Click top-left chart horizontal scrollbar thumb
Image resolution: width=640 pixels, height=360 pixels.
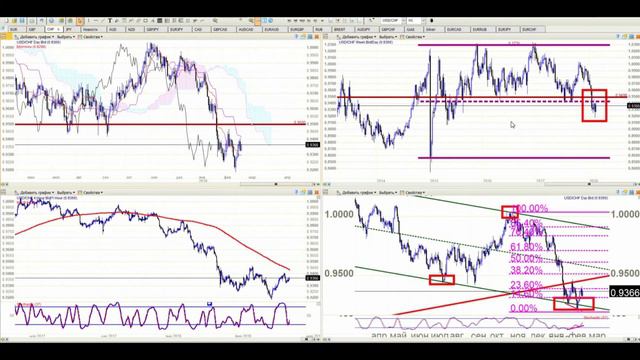click(x=276, y=184)
